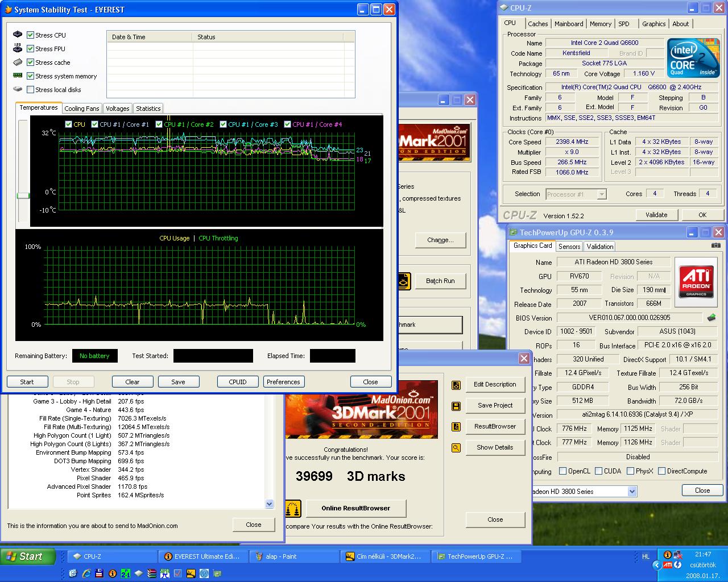Click the Validate button in CPU-Z
The height and width of the screenshot is (582, 728).
click(x=656, y=215)
